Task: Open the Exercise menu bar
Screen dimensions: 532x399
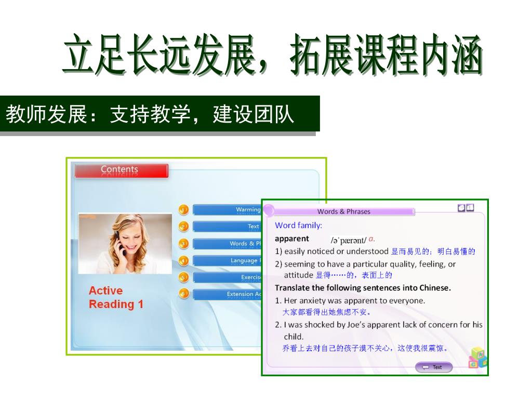Action: (227, 277)
